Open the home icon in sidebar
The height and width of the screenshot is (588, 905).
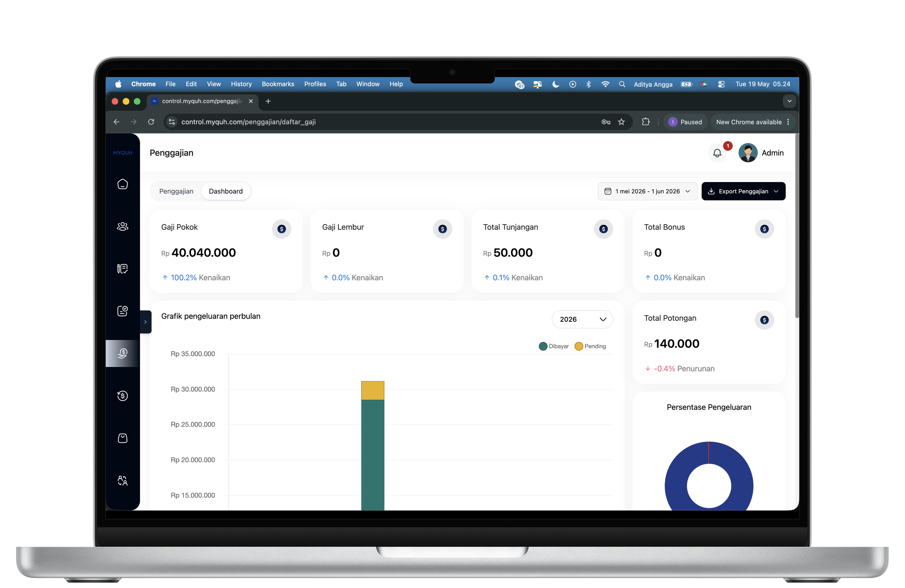pos(123,184)
